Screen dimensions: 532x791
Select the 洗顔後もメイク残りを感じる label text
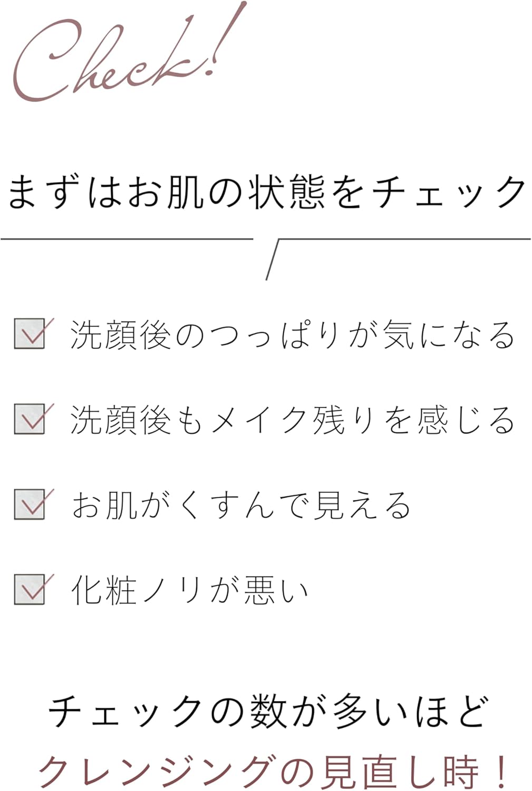tap(292, 420)
